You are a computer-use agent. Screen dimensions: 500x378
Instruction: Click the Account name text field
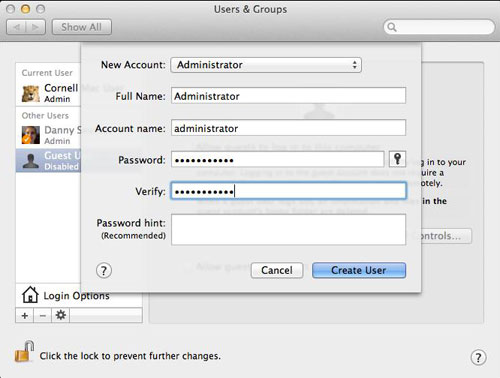pos(288,128)
